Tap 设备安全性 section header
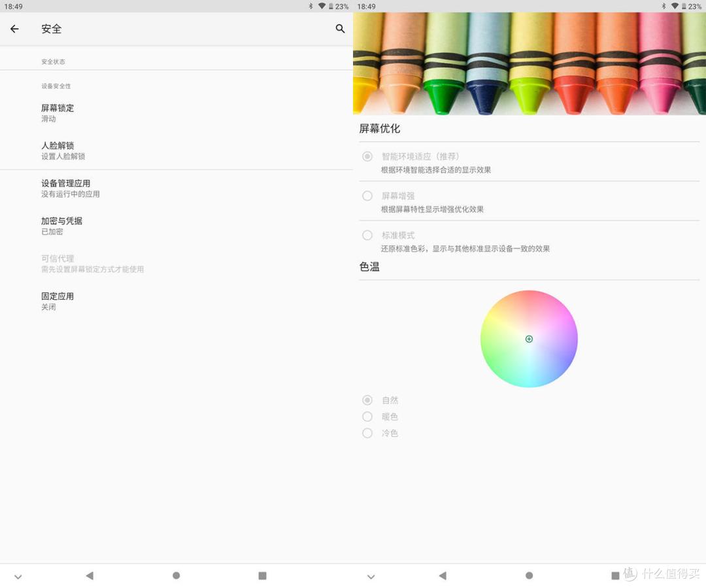This screenshot has height=588, width=706. (56, 86)
